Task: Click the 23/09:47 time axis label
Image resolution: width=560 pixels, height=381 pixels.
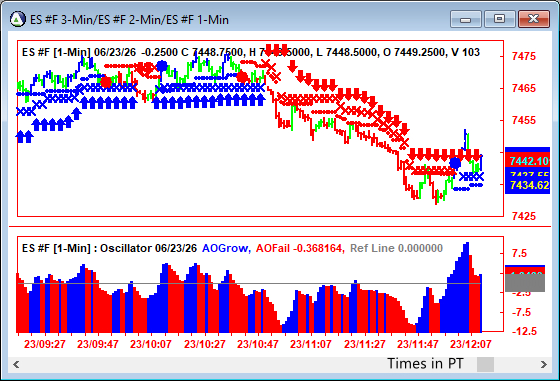Action: 98,344
